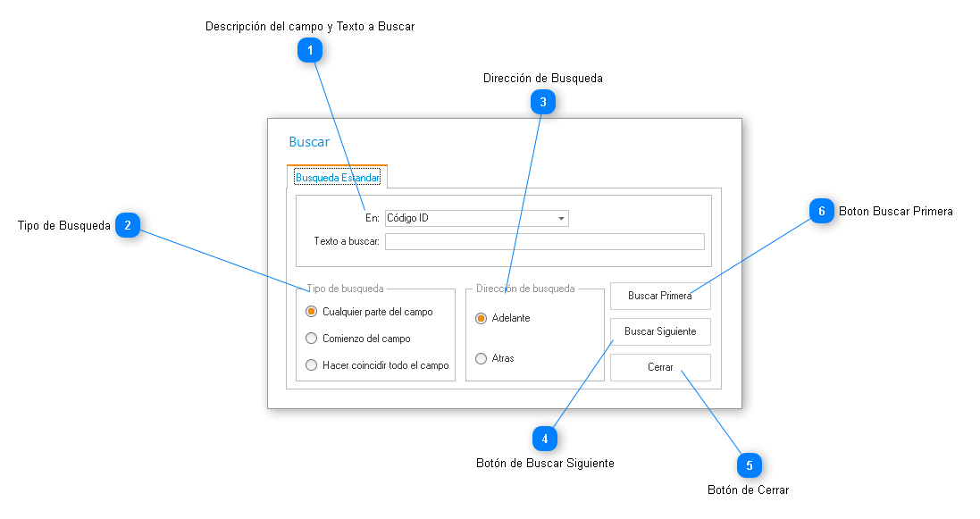Image resolution: width=980 pixels, height=519 pixels.
Task: Click the blue number 4 callout marker
Action: coord(544,439)
